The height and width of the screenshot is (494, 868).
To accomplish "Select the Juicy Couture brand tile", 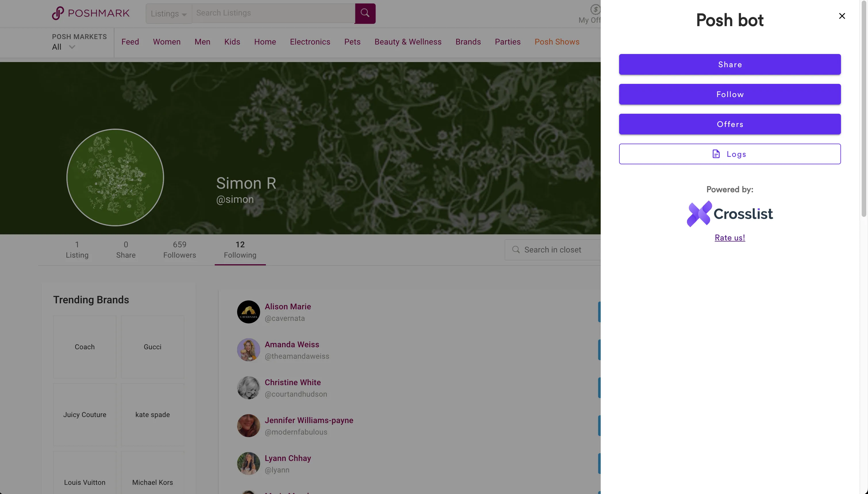I will click(85, 415).
